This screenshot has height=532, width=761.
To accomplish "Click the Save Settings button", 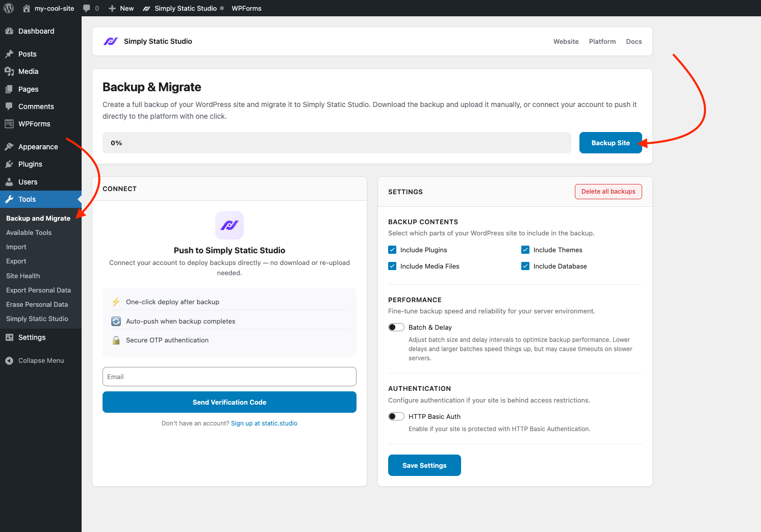I will [x=424, y=465].
